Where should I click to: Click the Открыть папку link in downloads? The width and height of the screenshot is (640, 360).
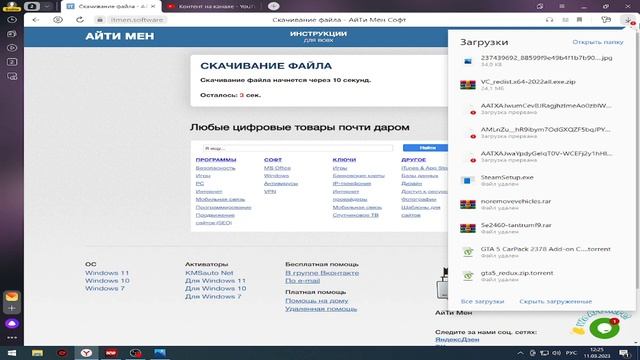tap(598, 42)
